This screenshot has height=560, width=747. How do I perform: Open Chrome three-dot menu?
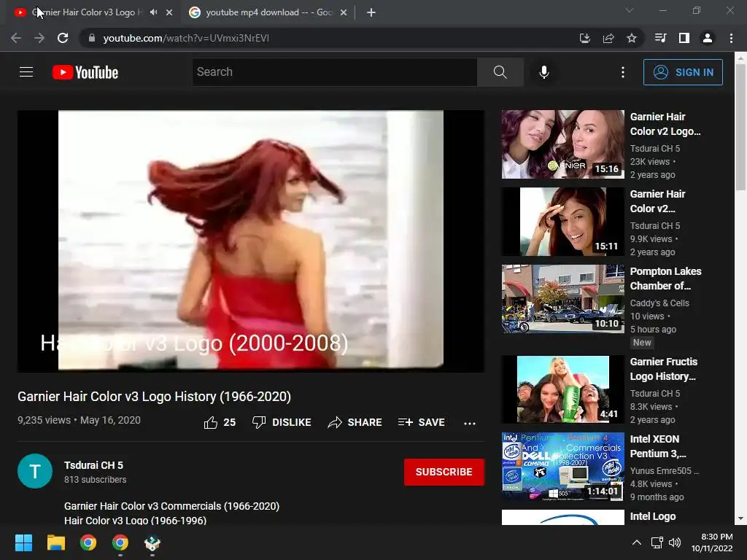(731, 38)
